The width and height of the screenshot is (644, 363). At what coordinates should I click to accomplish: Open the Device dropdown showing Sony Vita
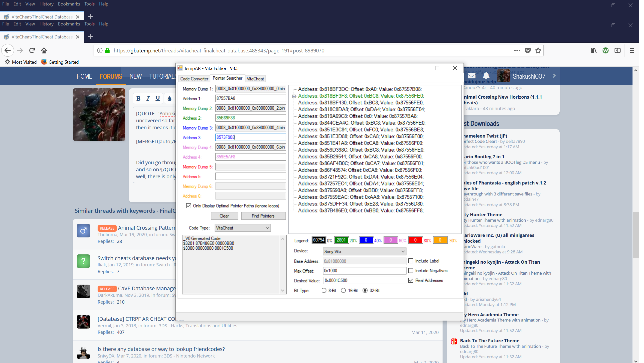coord(364,251)
